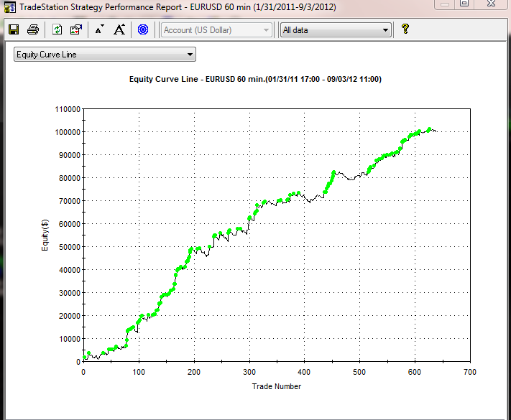Click the Save report floppy disk icon

(13, 29)
